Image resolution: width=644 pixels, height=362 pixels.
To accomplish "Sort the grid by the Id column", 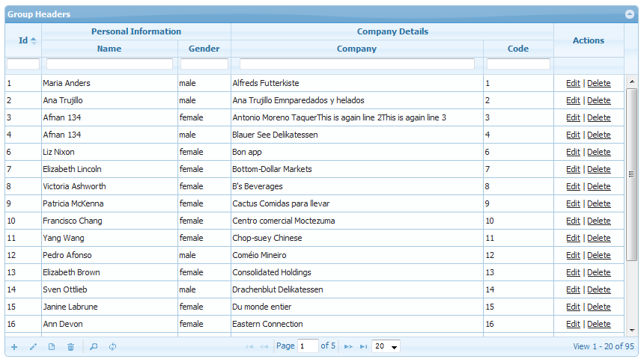I will point(23,40).
